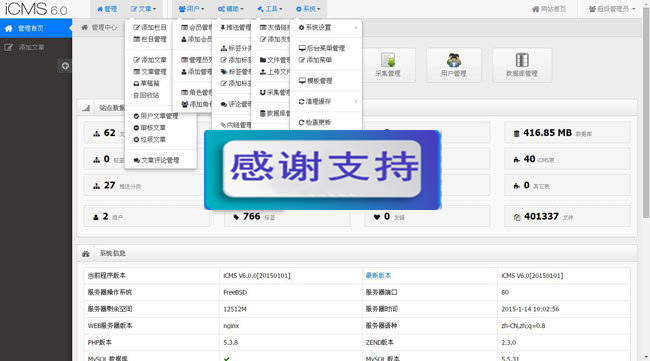The width and height of the screenshot is (650, 361).
Task: Open the 管理 home item in top navigation
Action: [x=107, y=9]
